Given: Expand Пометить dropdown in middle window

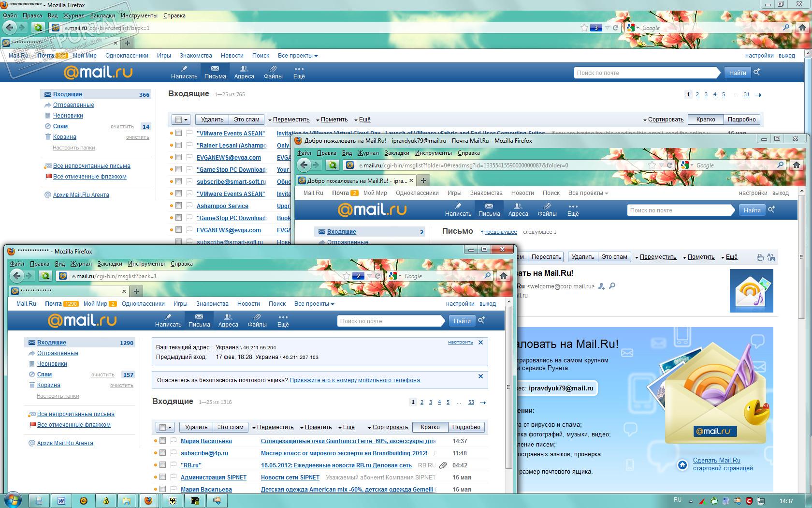Looking at the screenshot, I should [x=699, y=257].
